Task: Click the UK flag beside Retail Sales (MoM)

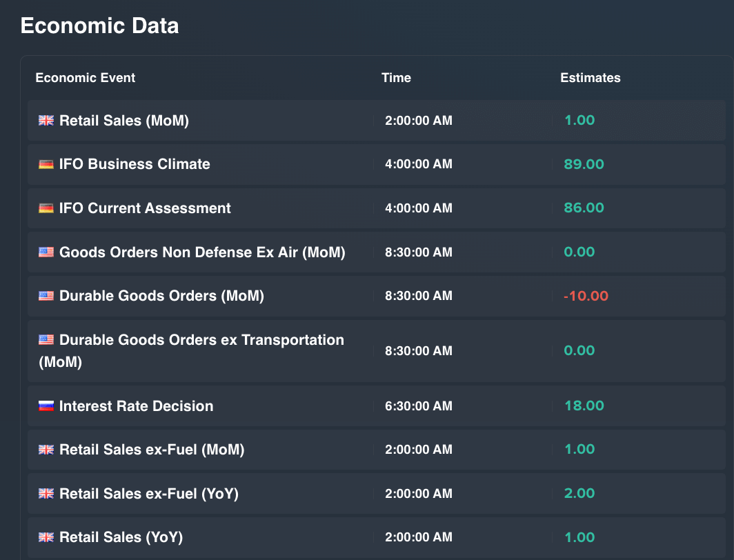Action: 46,121
